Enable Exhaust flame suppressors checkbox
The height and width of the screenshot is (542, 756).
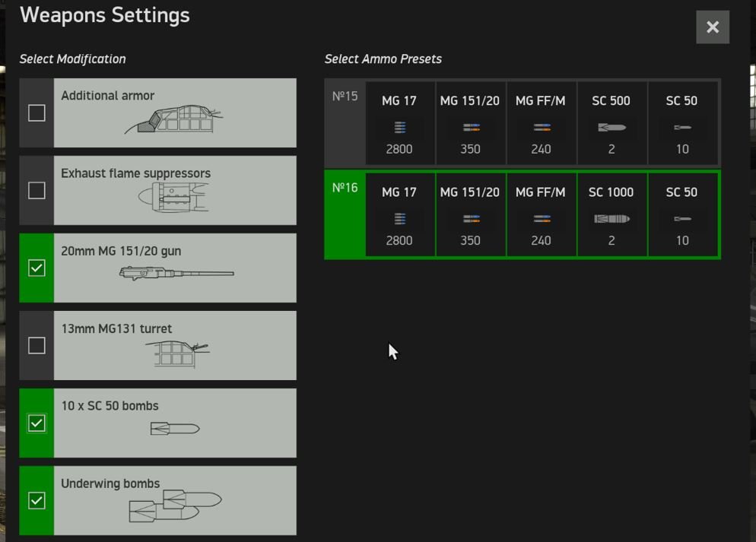pos(37,190)
